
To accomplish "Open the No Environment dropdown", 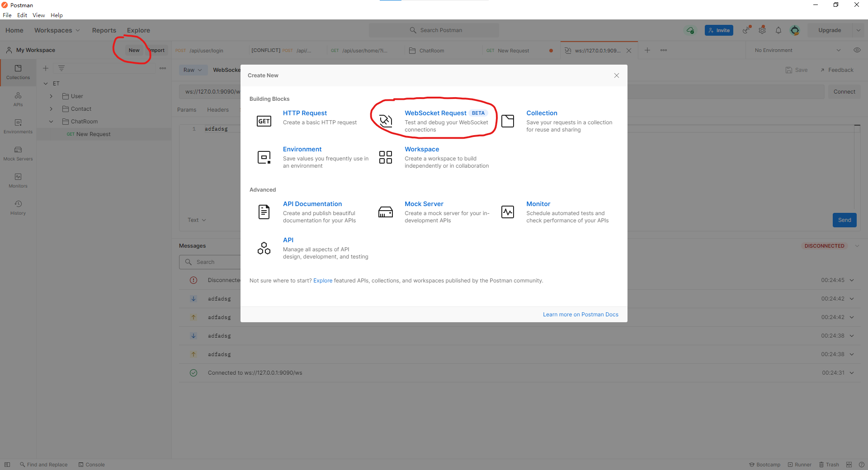I will (798, 50).
